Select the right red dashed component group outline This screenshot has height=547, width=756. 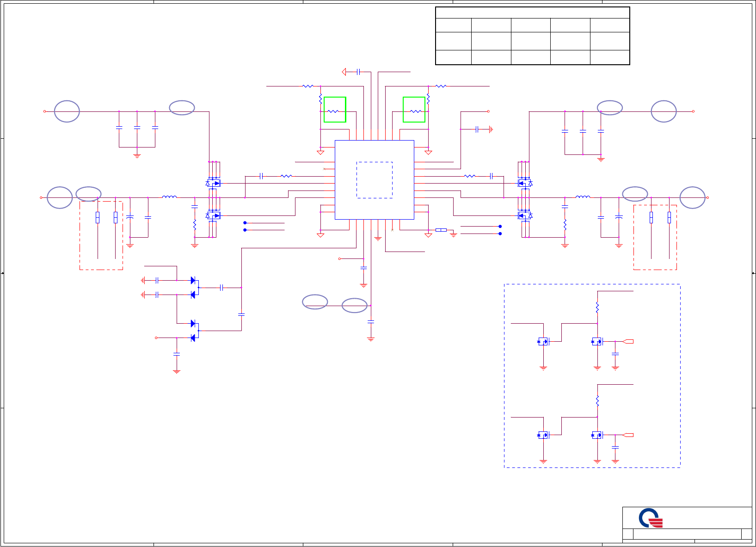coord(655,237)
